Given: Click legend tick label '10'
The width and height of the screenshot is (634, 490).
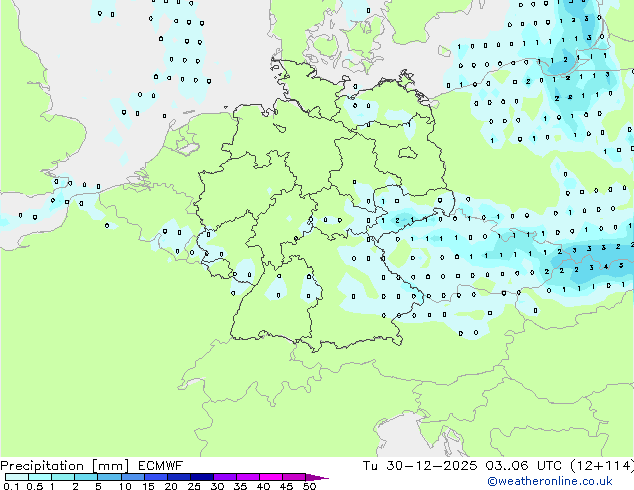Looking at the screenshot, I should click(125, 486).
